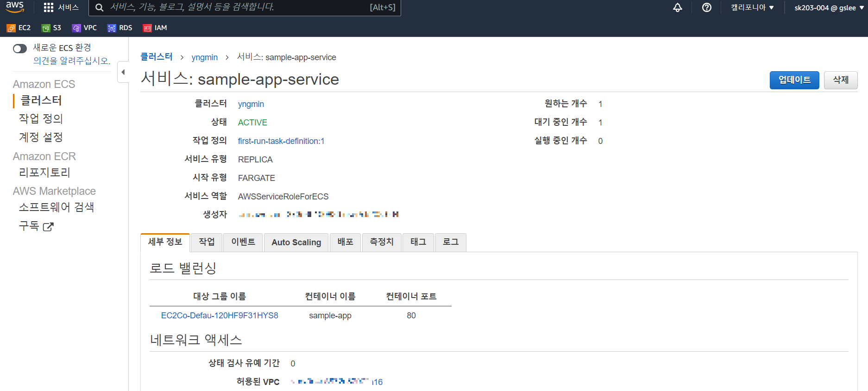This screenshot has width=868, height=391.
Task: Click the container port 80 cell
Action: [411, 316]
